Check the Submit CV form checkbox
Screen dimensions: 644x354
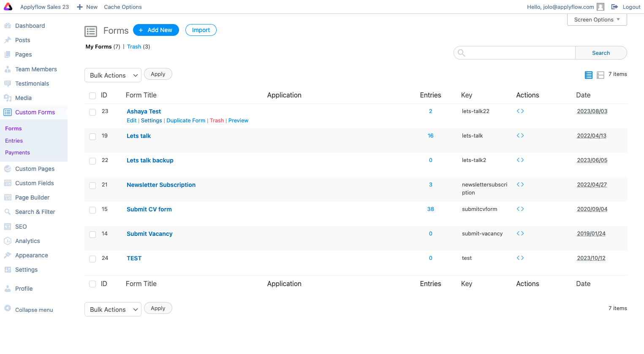click(x=92, y=210)
